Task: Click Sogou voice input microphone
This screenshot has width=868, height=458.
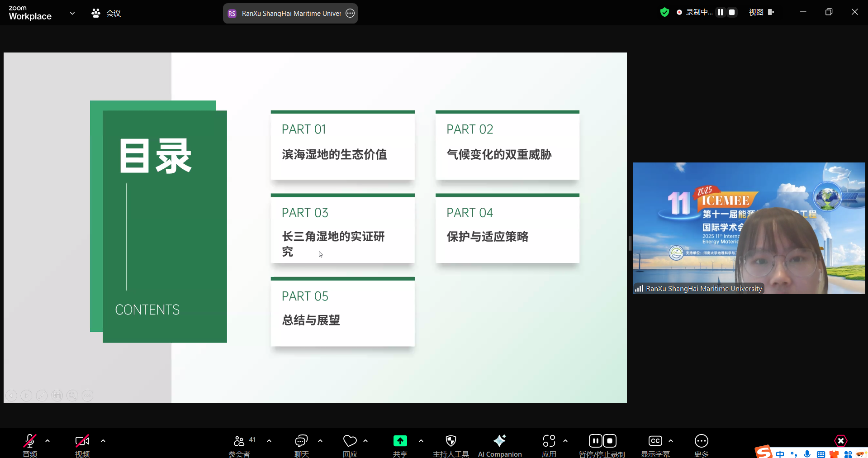Action: (x=807, y=454)
